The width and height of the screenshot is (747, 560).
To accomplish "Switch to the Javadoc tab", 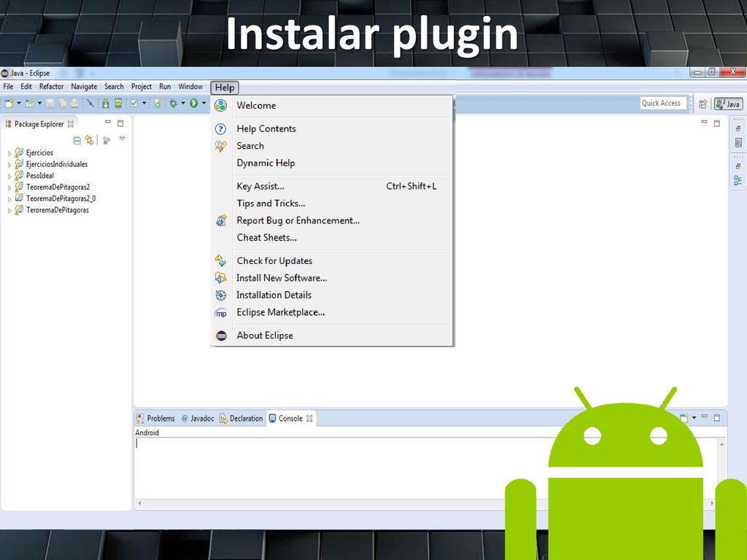I will coord(198,419).
